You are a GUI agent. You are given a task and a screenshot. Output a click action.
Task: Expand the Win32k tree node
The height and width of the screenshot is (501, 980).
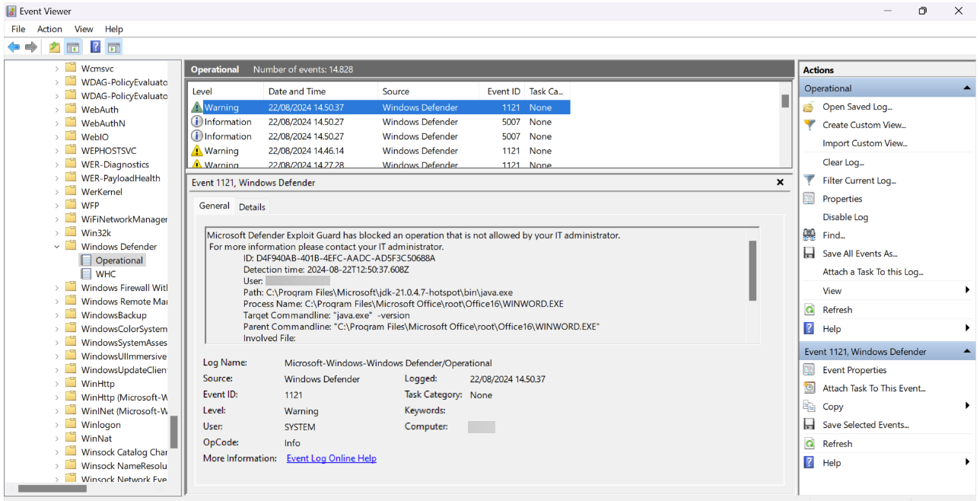pyautogui.click(x=57, y=233)
